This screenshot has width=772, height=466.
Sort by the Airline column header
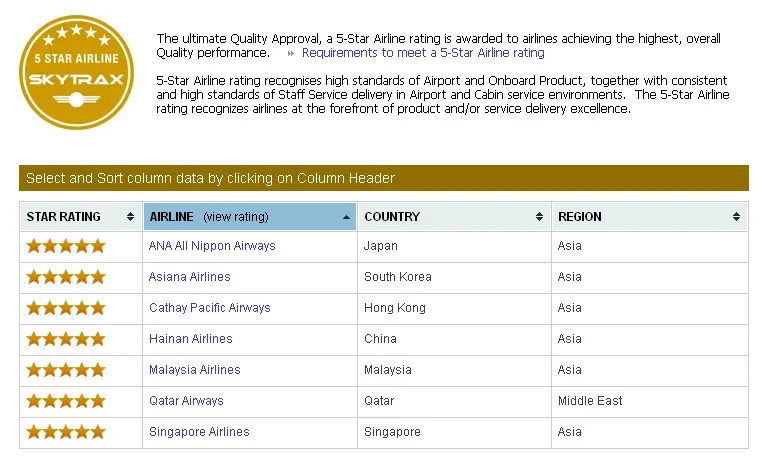click(x=250, y=217)
